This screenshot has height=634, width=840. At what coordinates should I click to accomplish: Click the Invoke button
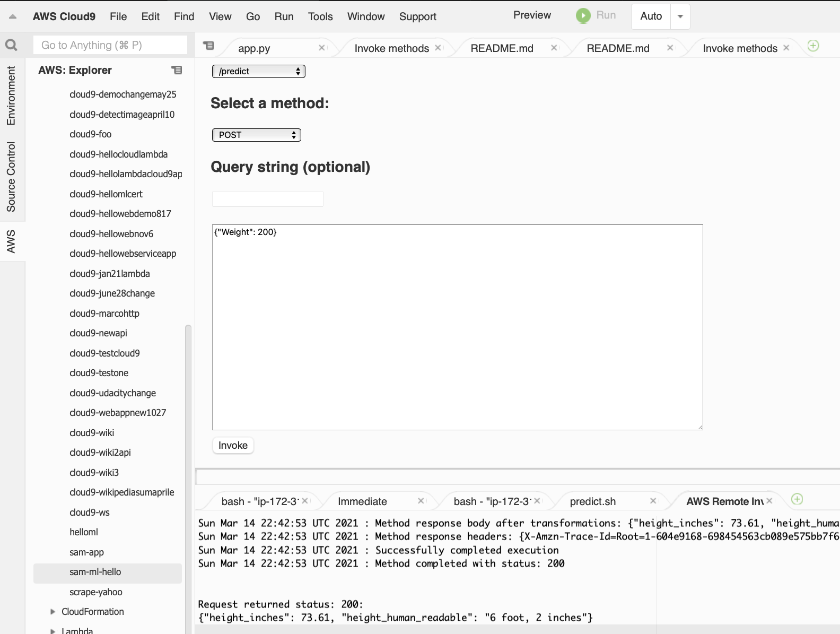(233, 445)
